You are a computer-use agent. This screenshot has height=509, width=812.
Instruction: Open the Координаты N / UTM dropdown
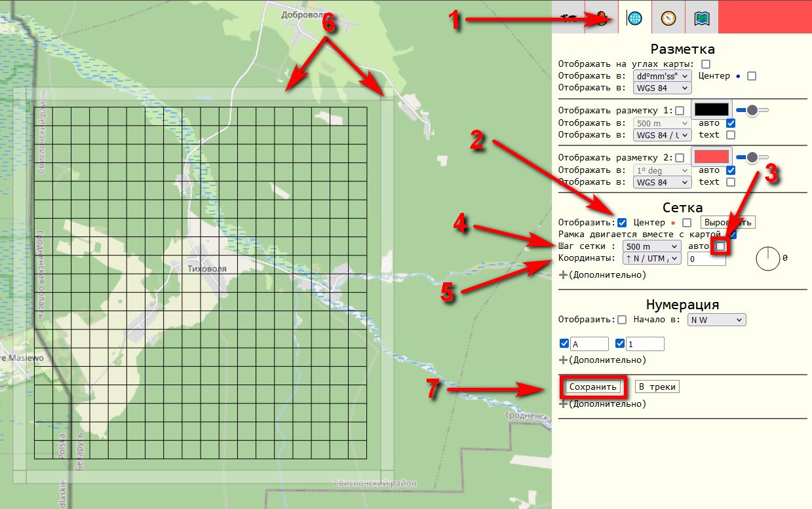[652, 258]
